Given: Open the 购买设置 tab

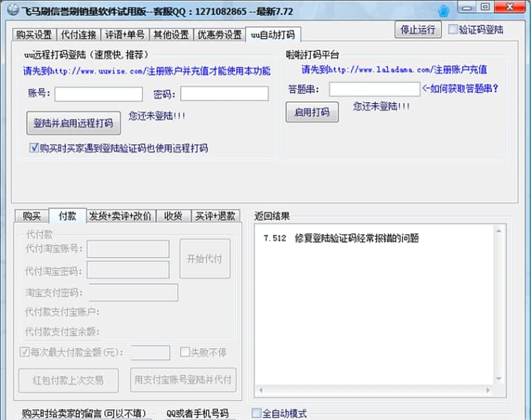Looking at the screenshot, I should click(x=34, y=35).
